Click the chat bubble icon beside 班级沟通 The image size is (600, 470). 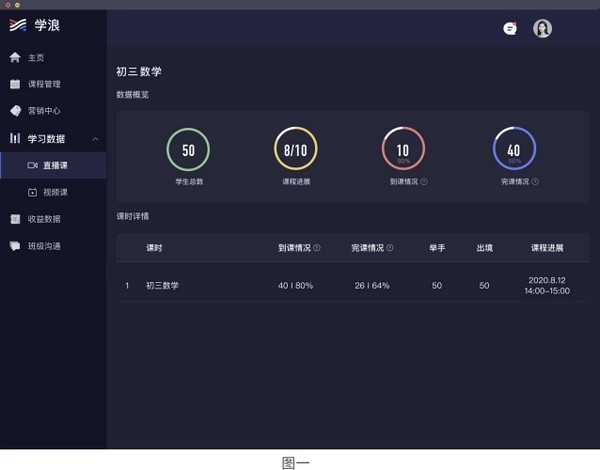[x=15, y=246]
